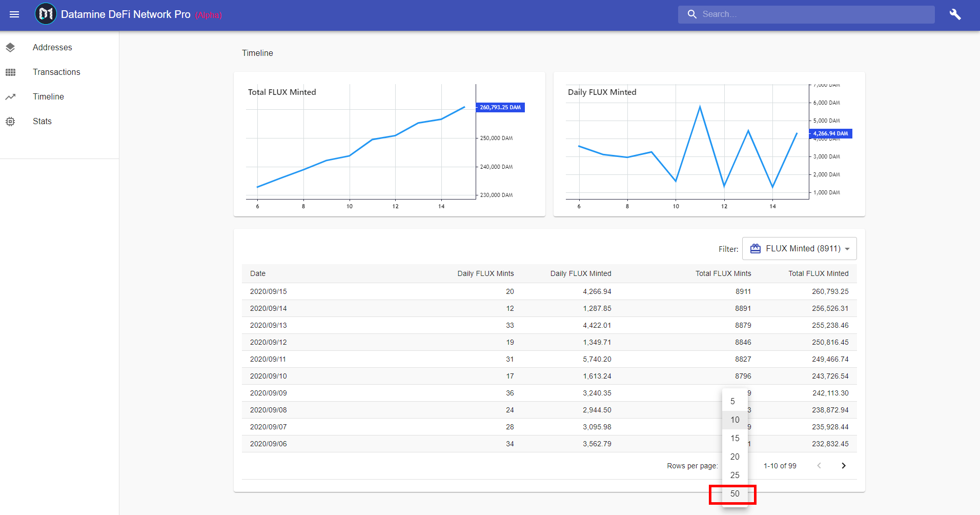Image resolution: width=980 pixels, height=515 pixels.
Task: Click date cell 2020/09/09
Action: tap(269, 393)
